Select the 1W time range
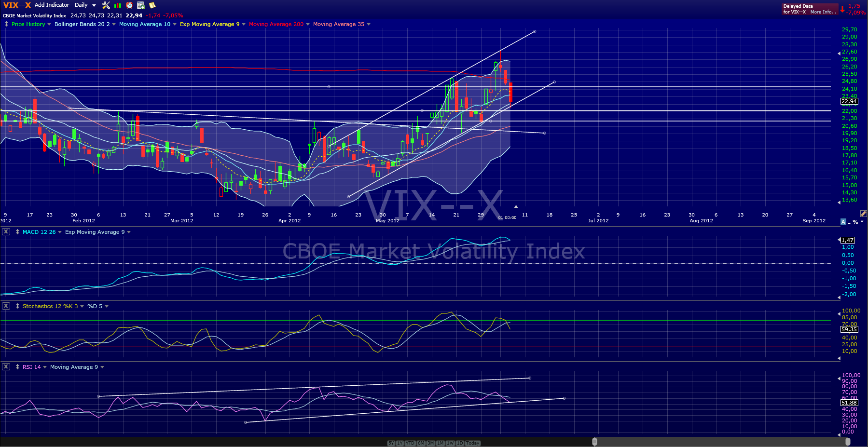This screenshot has width=868, height=447. click(x=450, y=443)
